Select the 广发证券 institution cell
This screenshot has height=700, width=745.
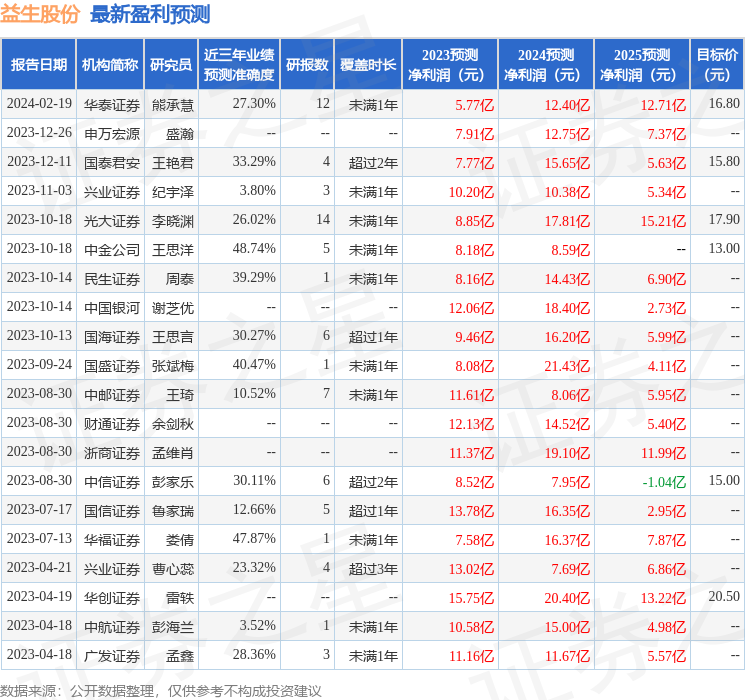click(x=112, y=655)
